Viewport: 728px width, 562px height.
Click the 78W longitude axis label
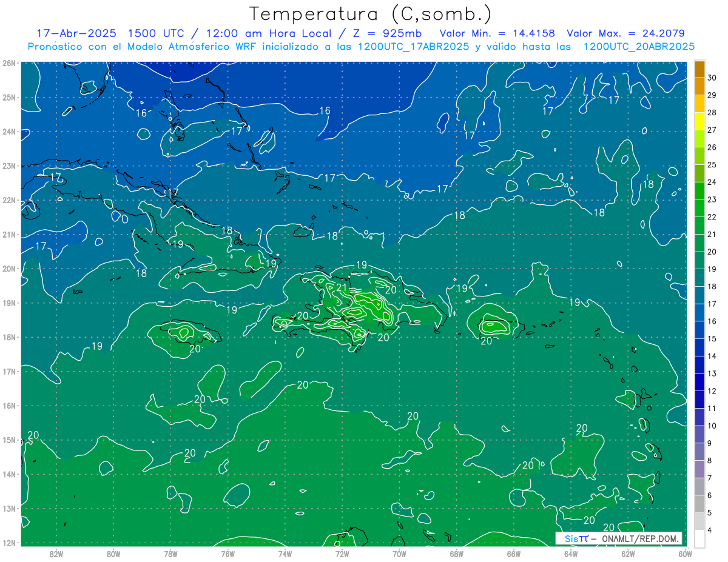pos(170,554)
